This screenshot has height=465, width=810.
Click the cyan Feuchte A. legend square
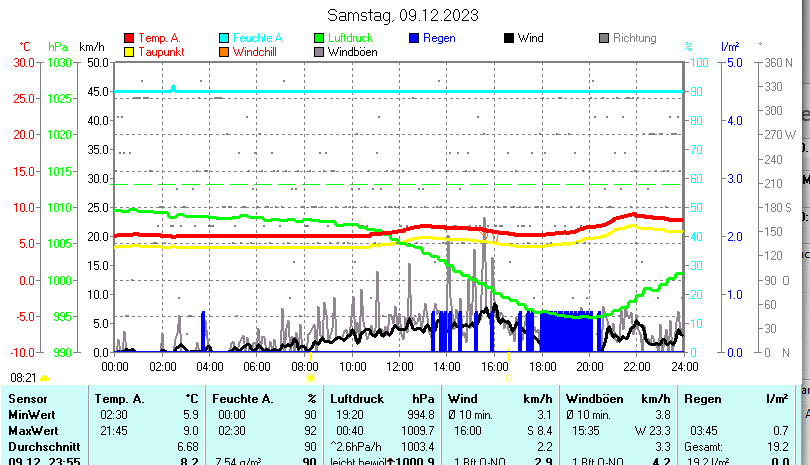224,38
